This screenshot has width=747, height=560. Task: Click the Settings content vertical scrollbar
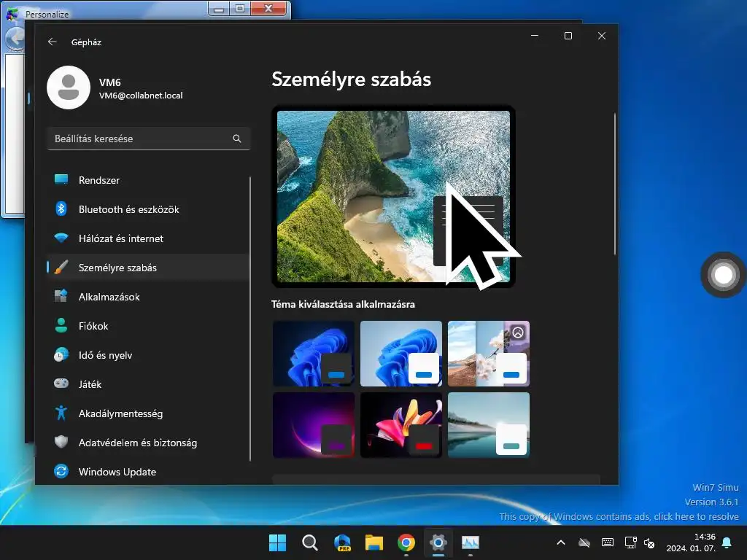tap(614, 183)
